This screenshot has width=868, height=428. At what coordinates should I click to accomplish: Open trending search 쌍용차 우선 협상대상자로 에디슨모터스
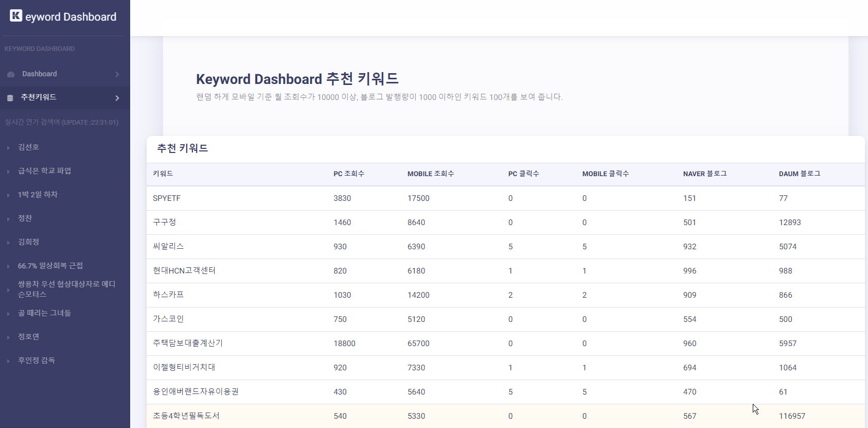pyautogui.click(x=67, y=289)
